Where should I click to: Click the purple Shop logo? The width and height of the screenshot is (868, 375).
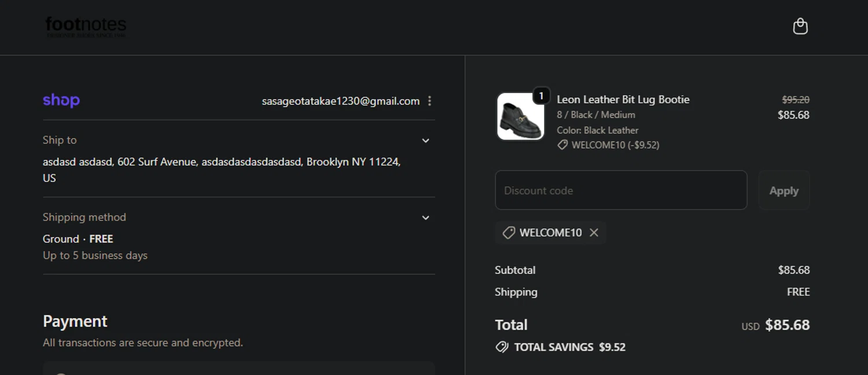coord(61,100)
